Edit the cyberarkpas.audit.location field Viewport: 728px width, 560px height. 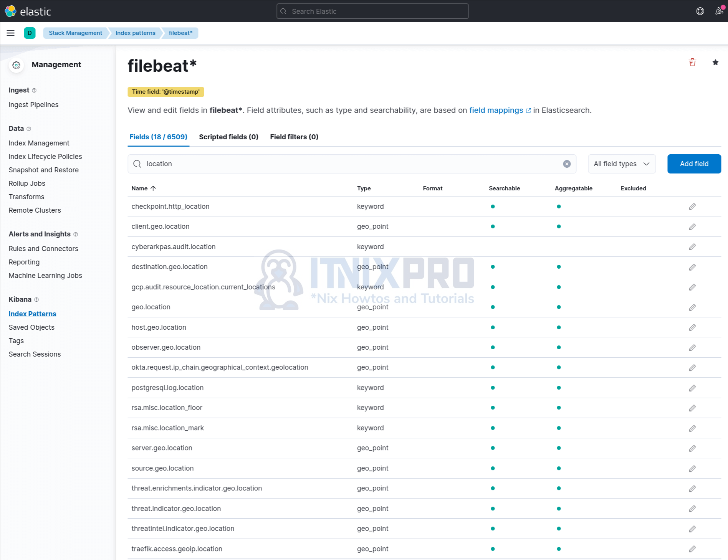click(x=692, y=247)
